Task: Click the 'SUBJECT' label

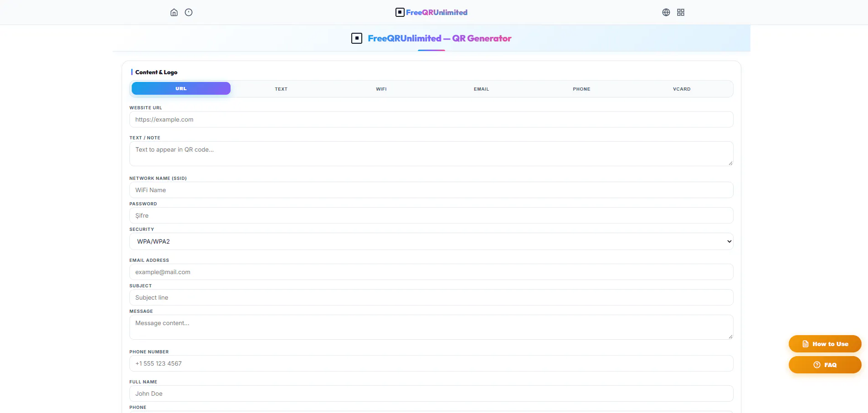Action: coord(140,286)
